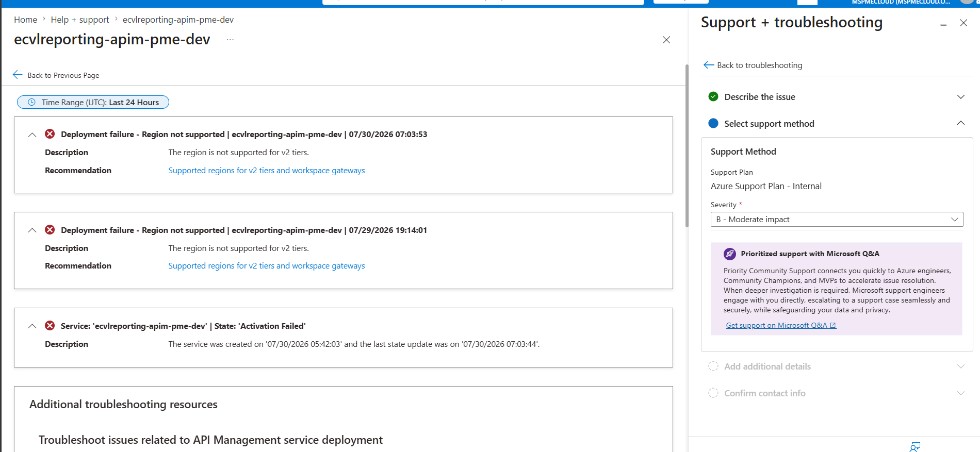
Task: Click the 'Describe the issue' step label
Action: tap(760, 97)
